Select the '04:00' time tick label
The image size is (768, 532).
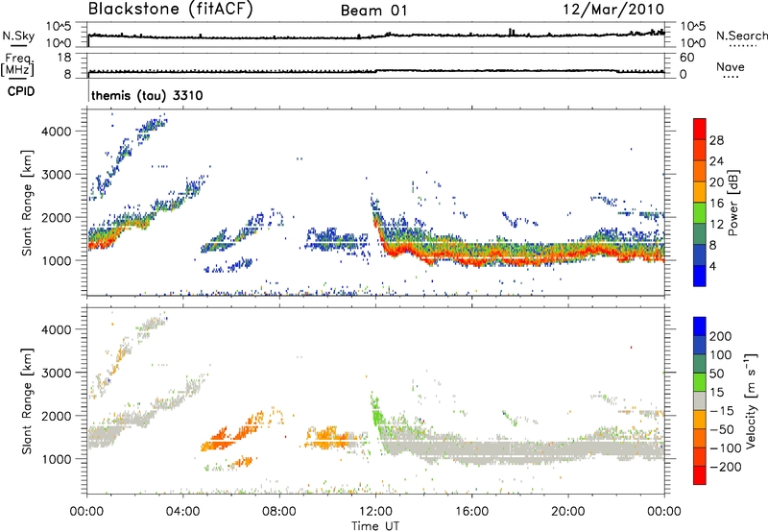point(183,512)
